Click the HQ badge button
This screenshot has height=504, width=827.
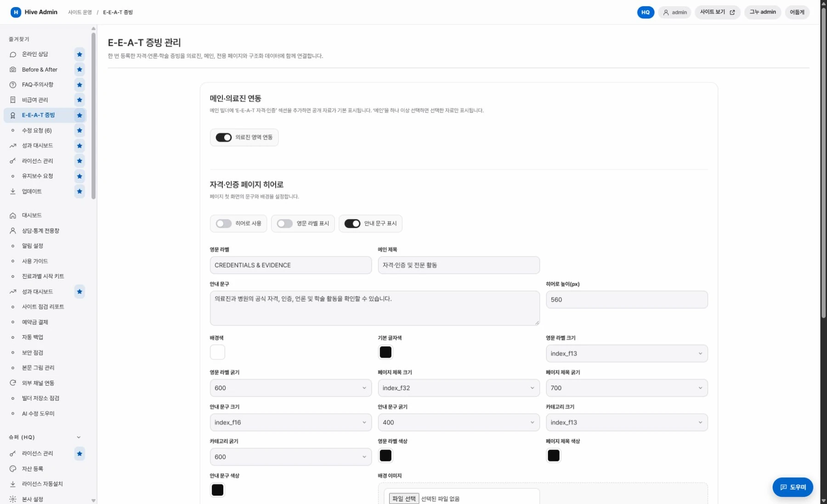646,12
